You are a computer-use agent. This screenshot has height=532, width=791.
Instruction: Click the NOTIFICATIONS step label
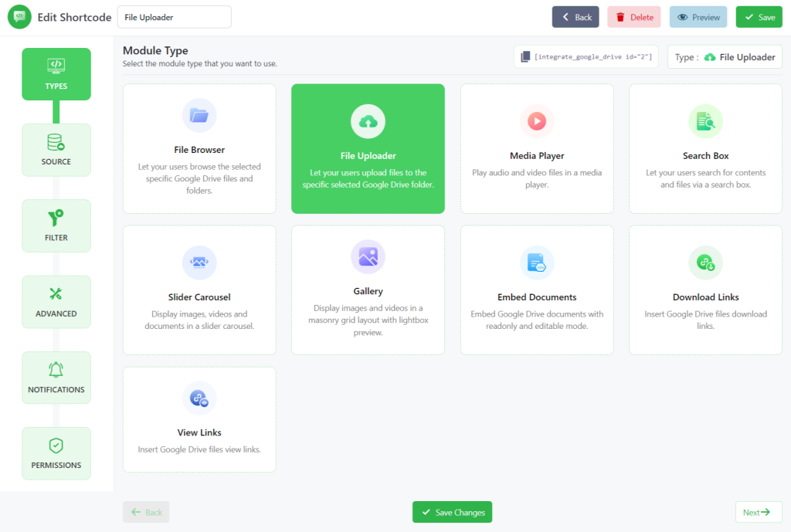pos(56,389)
